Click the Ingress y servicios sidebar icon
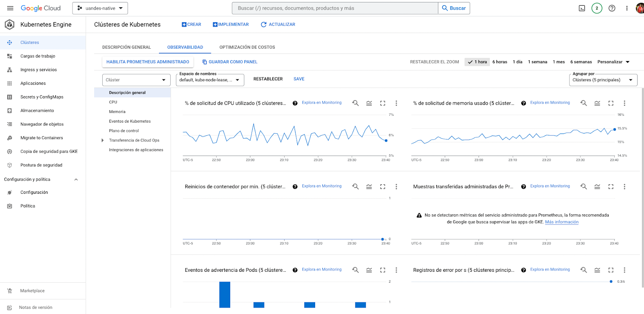Screen dimensions: 644x314 10,70
